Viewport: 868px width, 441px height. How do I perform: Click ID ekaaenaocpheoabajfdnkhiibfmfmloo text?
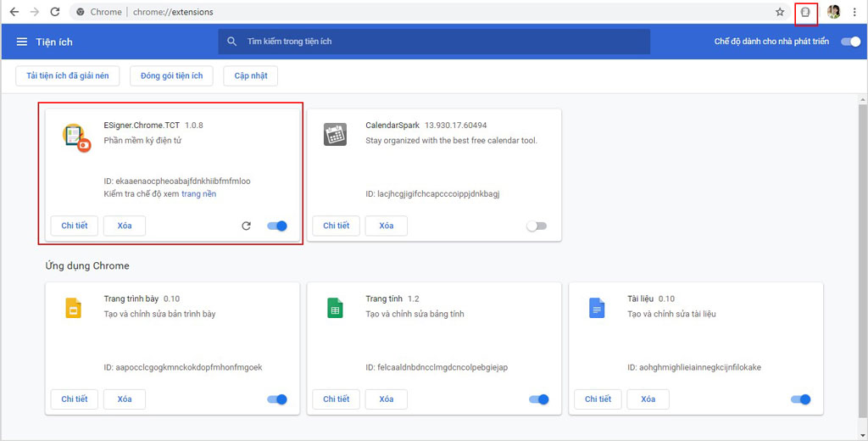point(177,181)
